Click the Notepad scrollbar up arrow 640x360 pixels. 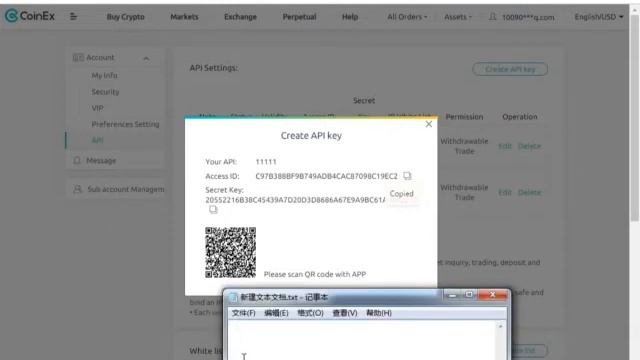click(x=501, y=326)
